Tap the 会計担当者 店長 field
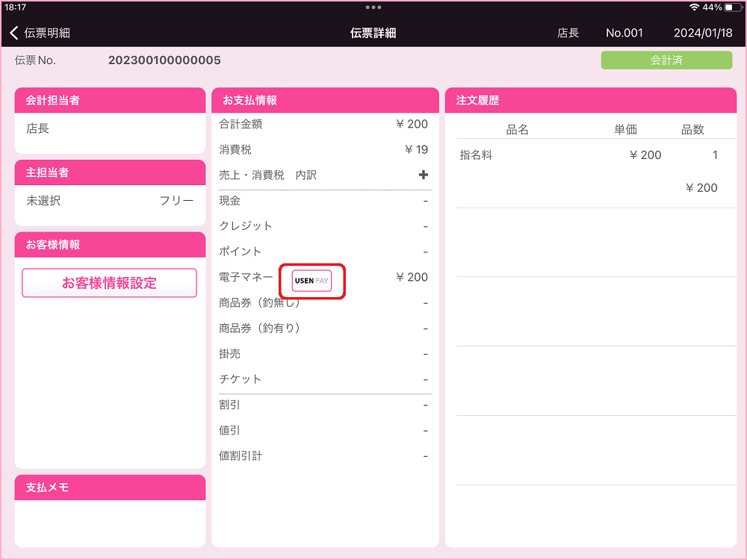The width and height of the screenshot is (747, 560). coord(110,129)
